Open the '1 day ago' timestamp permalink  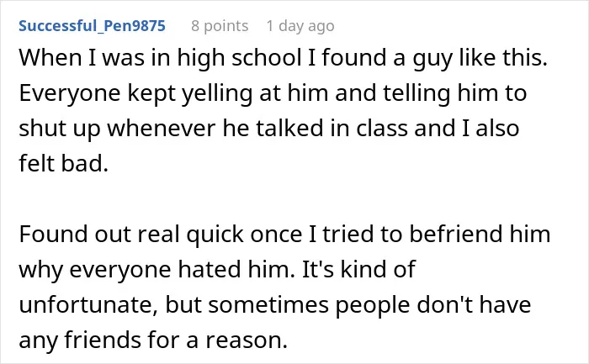click(300, 26)
